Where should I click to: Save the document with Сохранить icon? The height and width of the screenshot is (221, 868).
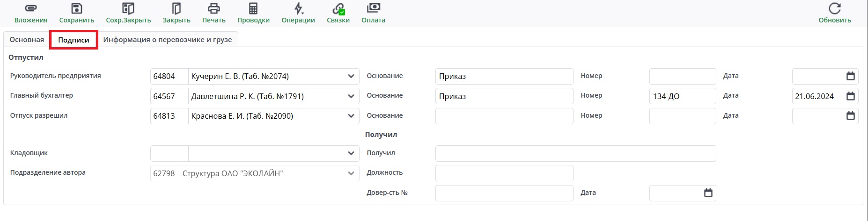[x=76, y=9]
